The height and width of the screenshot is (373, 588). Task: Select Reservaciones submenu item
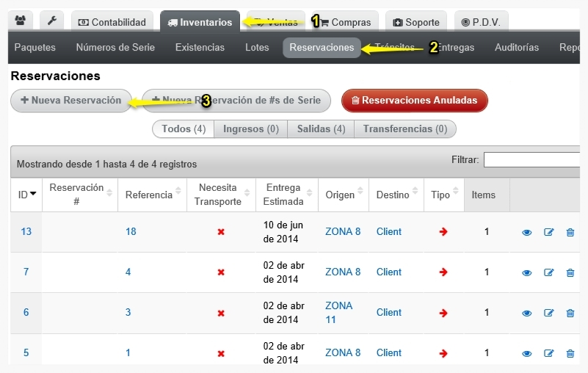[322, 47]
